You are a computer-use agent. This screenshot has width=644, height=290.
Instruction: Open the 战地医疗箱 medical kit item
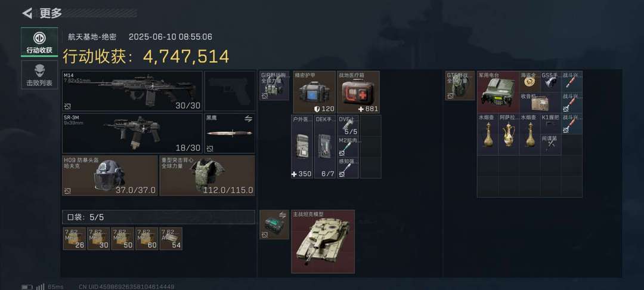coord(358,92)
